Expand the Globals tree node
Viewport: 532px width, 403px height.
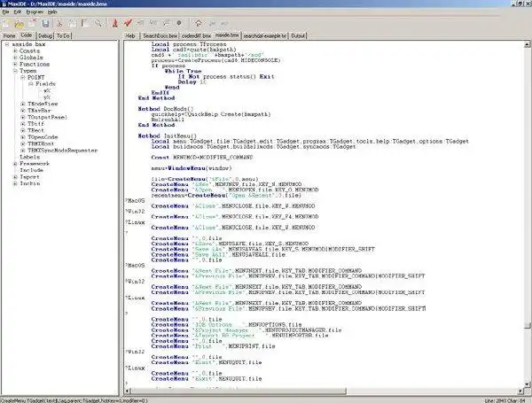click(x=15, y=58)
